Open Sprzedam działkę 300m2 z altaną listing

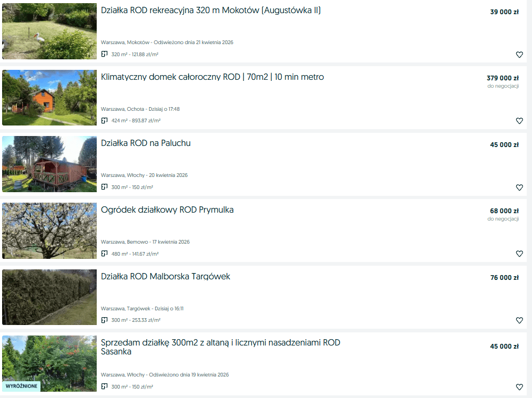pyautogui.click(x=221, y=347)
